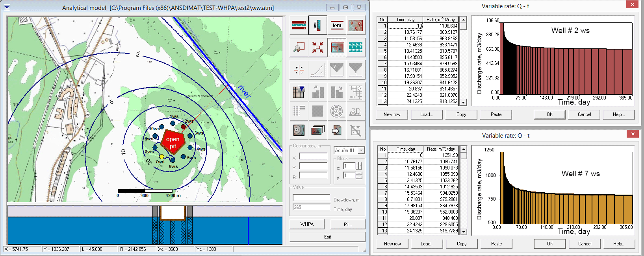Click the up arrow of Well # 7 table scrollbar
The width and height of the screenshot is (644, 256).
pyautogui.click(x=464, y=149)
